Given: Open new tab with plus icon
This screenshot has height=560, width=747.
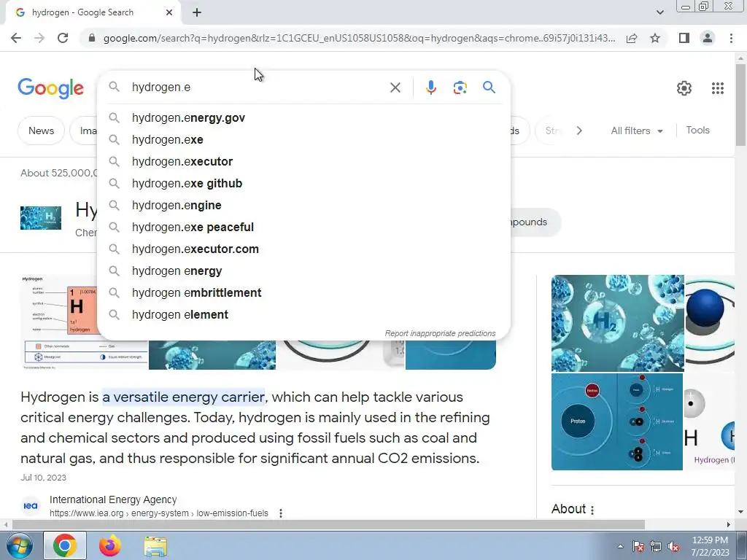Looking at the screenshot, I should click(x=197, y=13).
